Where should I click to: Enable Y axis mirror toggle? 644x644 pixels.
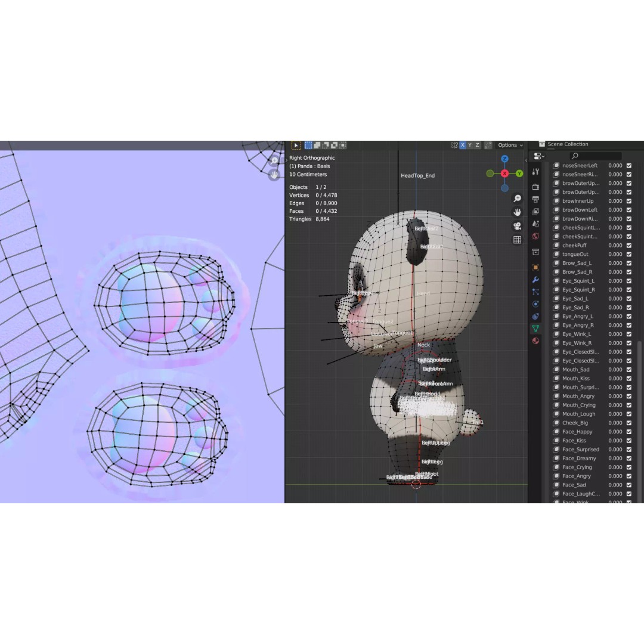tap(470, 145)
